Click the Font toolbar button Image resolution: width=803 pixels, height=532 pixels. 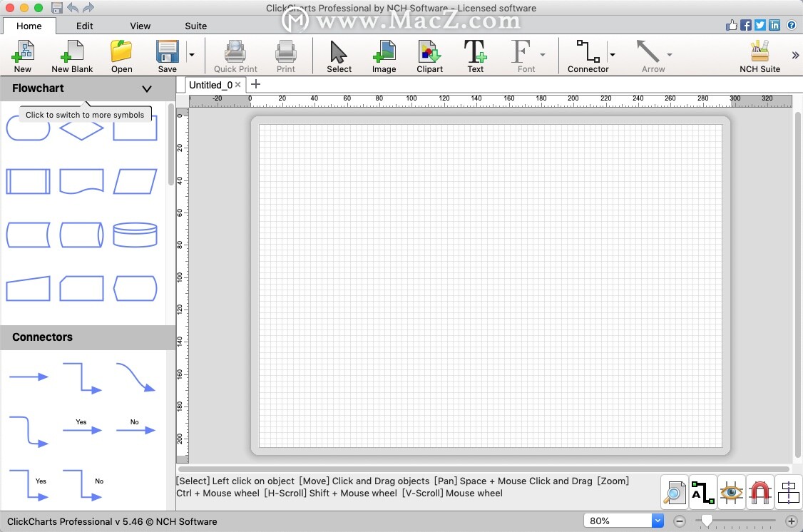click(x=523, y=56)
